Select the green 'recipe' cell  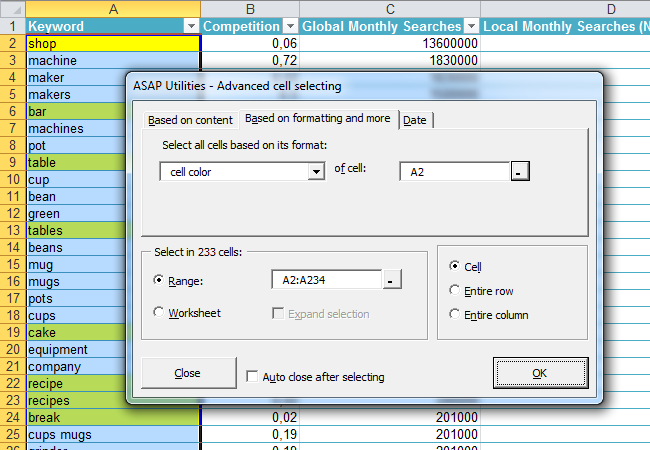pos(77,383)
